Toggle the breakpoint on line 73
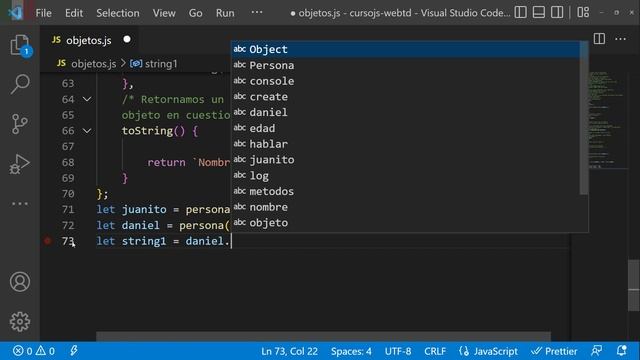 [x=47, y=241]
